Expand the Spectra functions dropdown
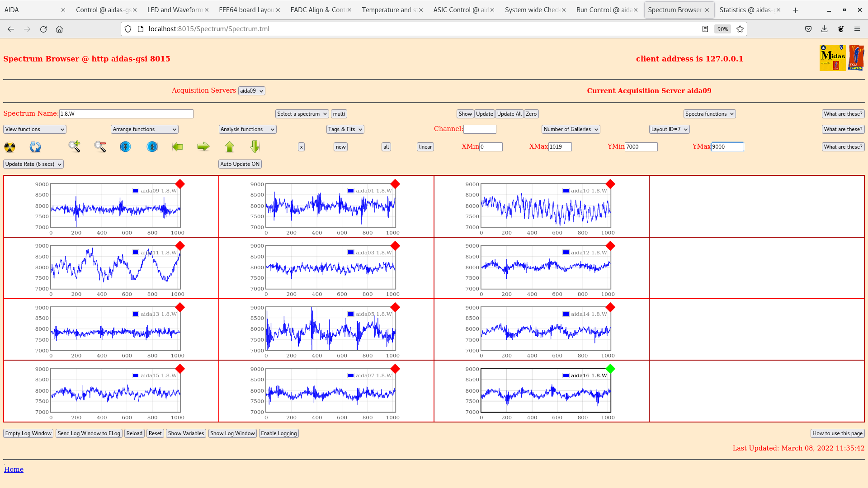868x488 pixels. [x=710, y=114]
